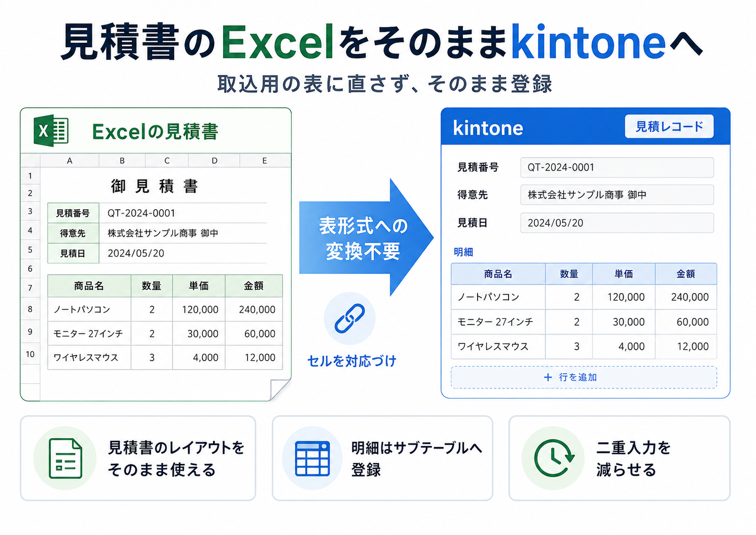Image resolution: width=756 pixels, height=535 pixels.
Task: Click the clock with arrow icon
Action: [x=554, y=458]
